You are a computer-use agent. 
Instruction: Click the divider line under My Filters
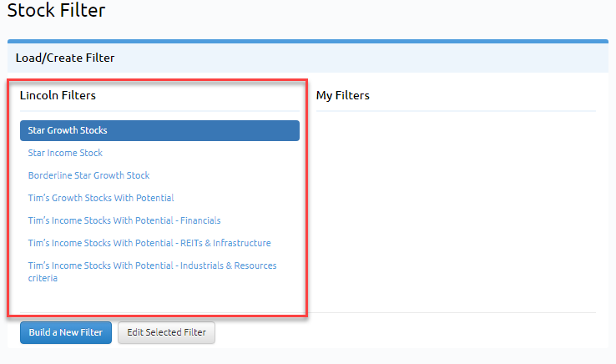coord(456,111)
